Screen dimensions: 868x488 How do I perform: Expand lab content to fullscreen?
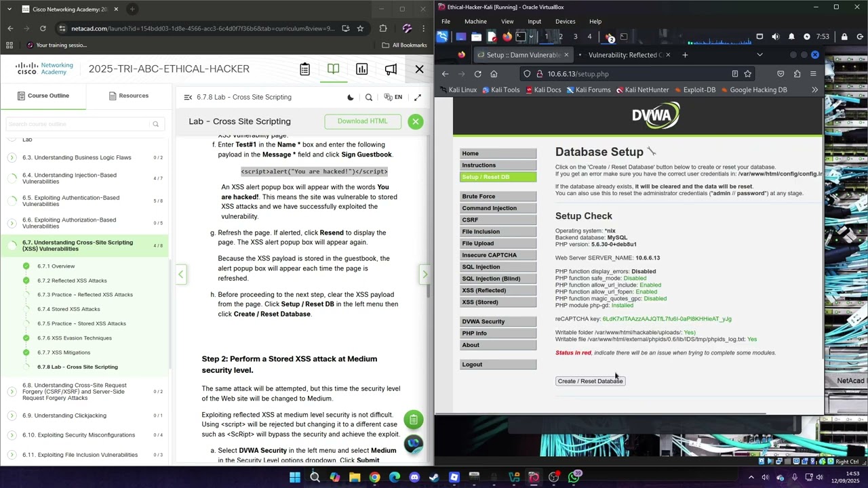click(x=418, y=97)
